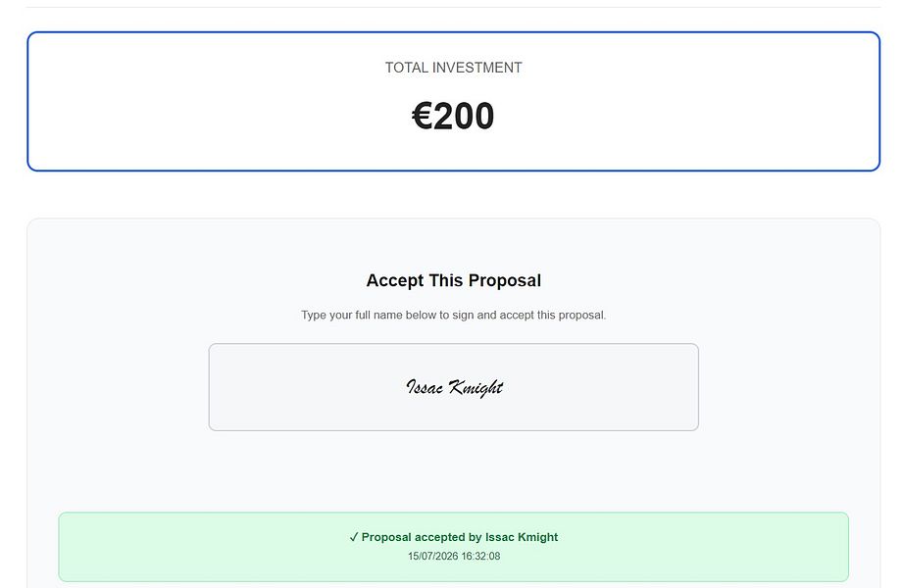The height and width of the screenshot is (588, 902).
Task: Click the word Proposal in the section heading
Action: point(505,280)
